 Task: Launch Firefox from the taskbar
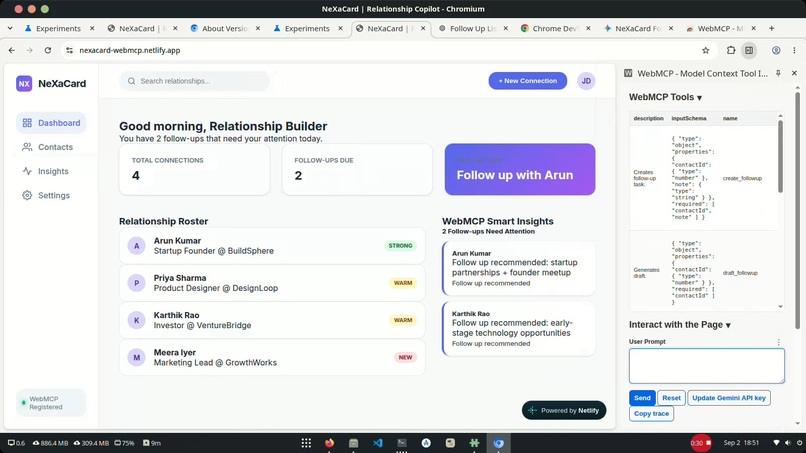329,443
